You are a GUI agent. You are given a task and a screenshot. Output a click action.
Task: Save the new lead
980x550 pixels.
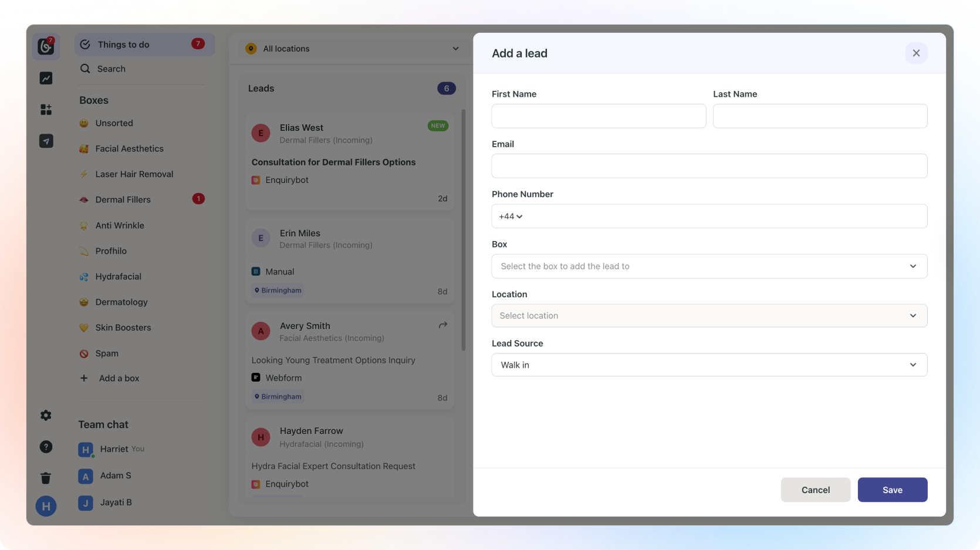(x=893, y=490)
